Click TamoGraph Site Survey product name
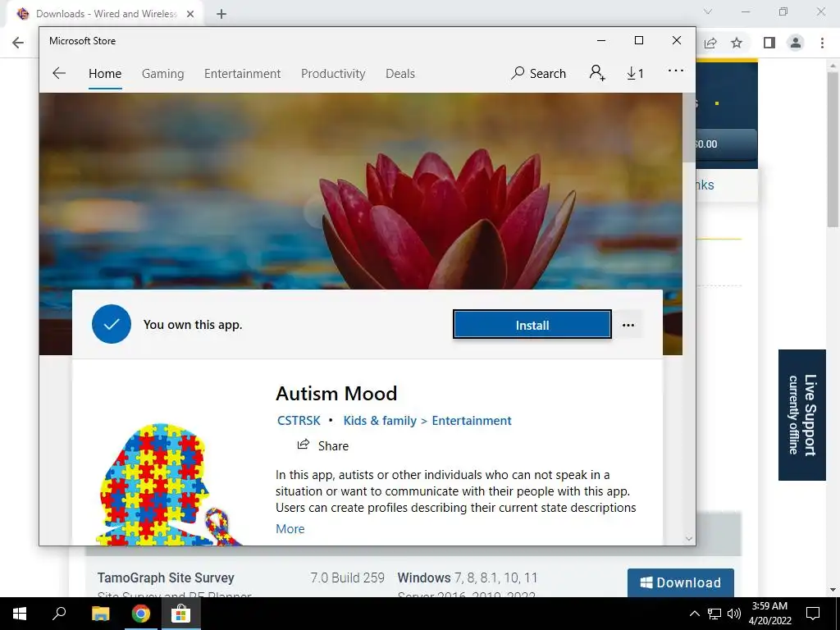The image size is (840, 630). [x=166, y=577]
